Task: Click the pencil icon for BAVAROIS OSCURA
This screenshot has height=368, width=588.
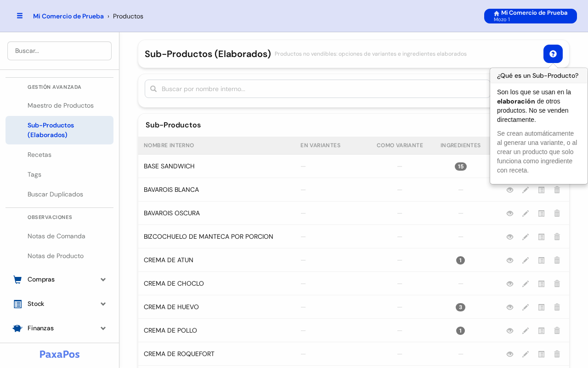Action: point(526,213)
